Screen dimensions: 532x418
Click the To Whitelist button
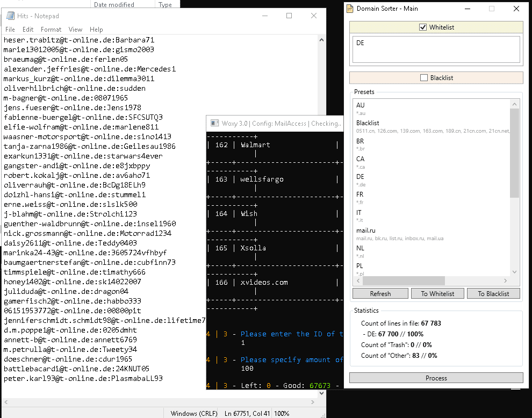click(x=437, y=293)
